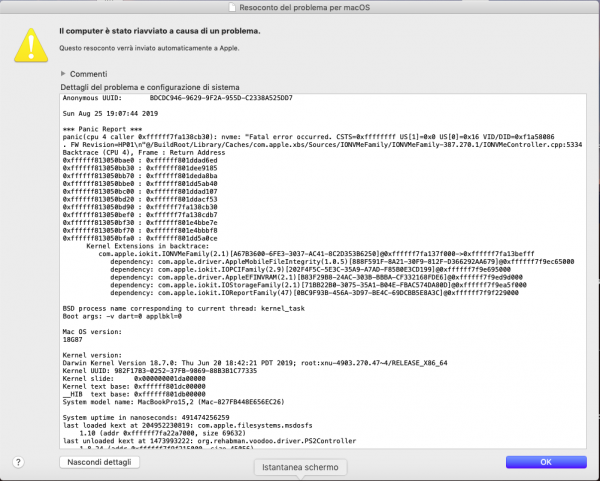Screen dimensions: 600x481
Task: Click the 'Kernel slide' line
Action: 134,378
